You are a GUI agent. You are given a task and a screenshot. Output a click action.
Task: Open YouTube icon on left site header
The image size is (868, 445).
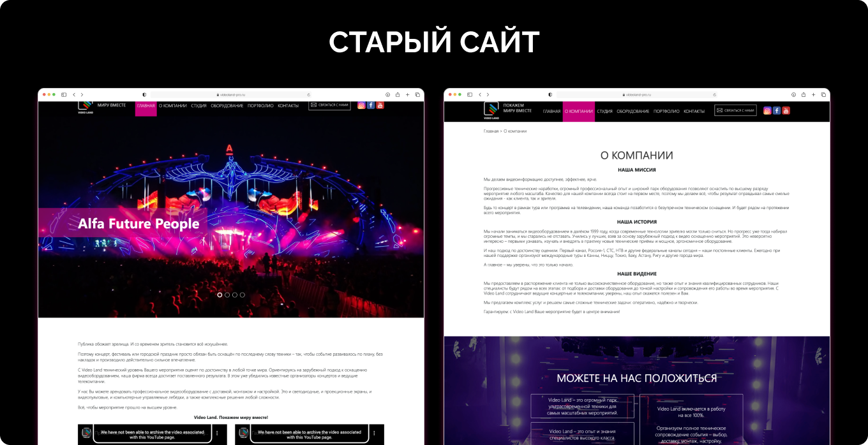pyautogui.click(x=380, y=105)
